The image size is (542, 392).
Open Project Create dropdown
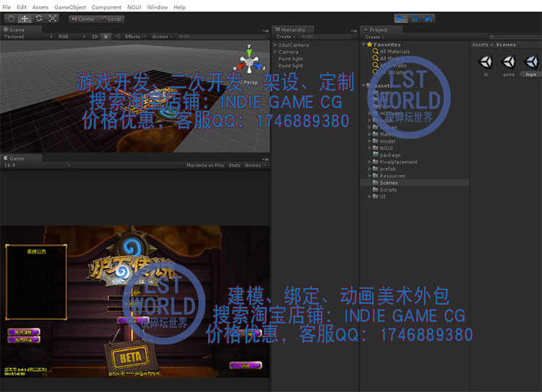374,37
